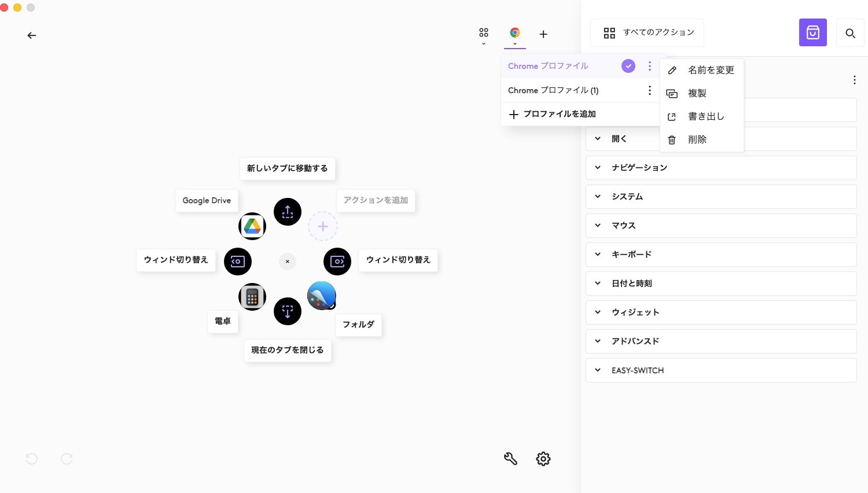Click the export icon next to 書き出し
This screenshot has height=493, width=868.
672,116
